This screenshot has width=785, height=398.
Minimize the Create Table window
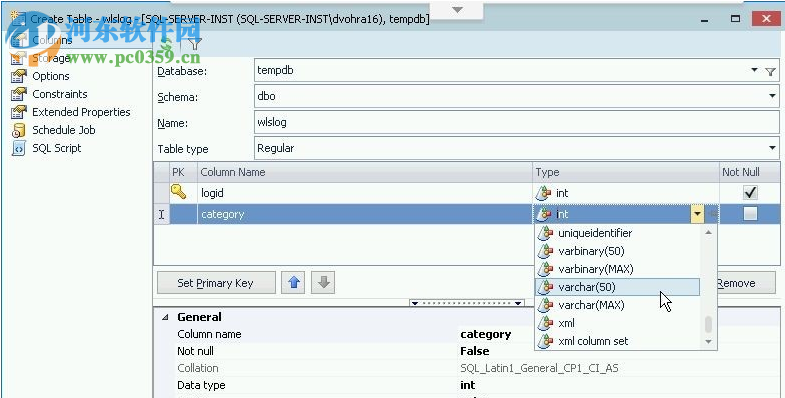click(705, 20)
